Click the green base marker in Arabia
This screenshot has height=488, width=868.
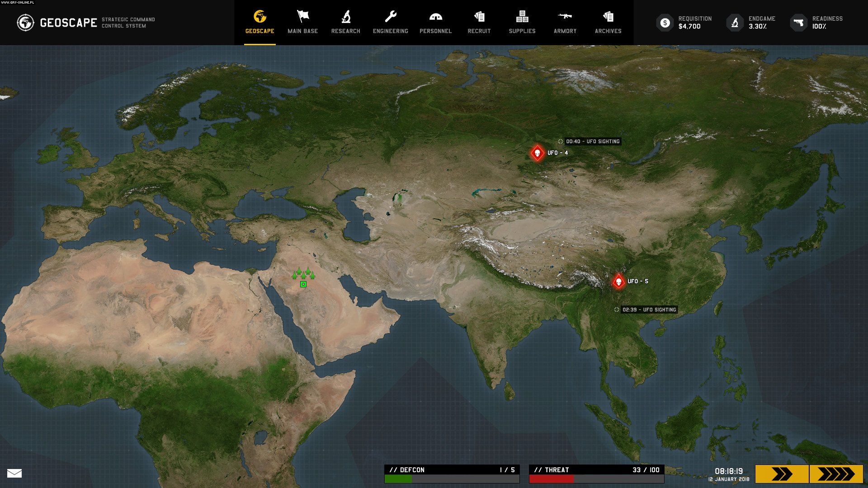302,284
